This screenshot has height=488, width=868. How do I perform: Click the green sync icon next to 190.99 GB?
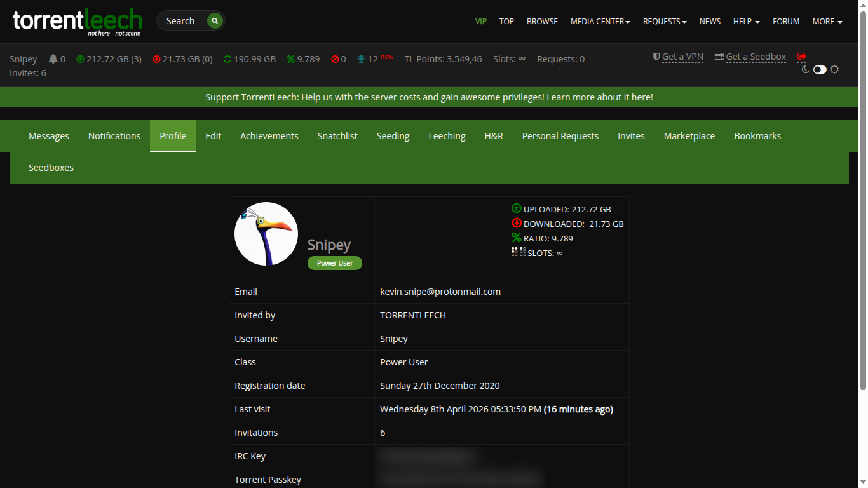(x=227, y=59)
